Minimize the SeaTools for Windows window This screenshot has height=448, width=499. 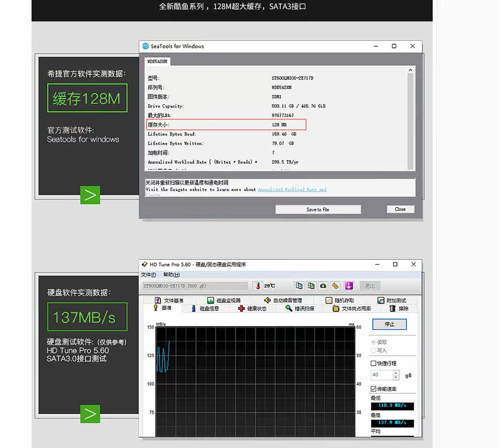coord(376,46)
